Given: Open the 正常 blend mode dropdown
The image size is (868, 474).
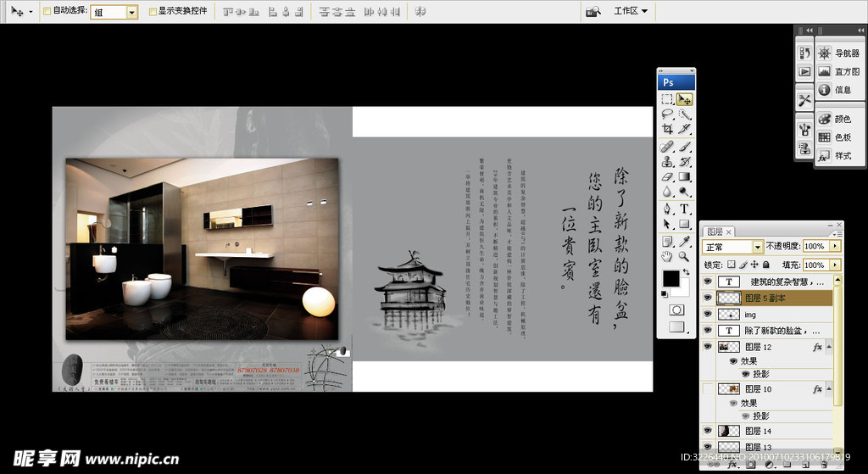Looking at the screenshot, I should pyautogui.click(x=758, y=247).
